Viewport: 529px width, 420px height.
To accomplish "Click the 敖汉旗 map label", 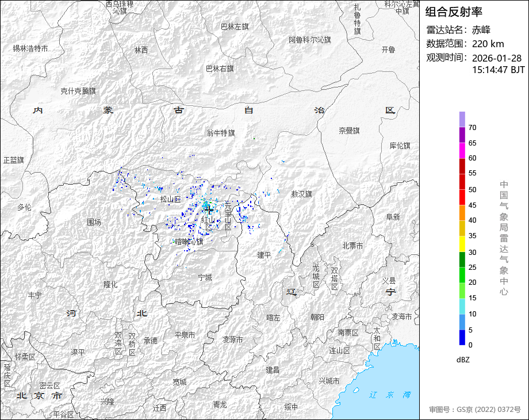I will 302,194.
